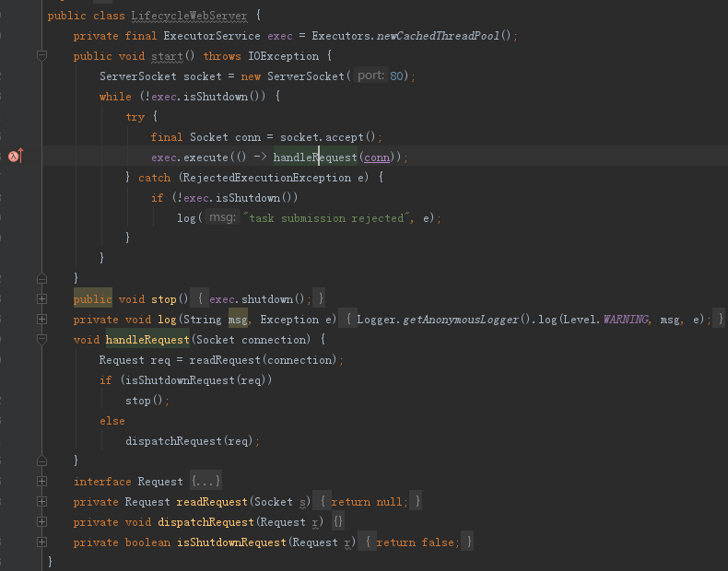Click handleRequest in the lambda expression
Screen dimensions: 728x571
click(x=315, y=157)
